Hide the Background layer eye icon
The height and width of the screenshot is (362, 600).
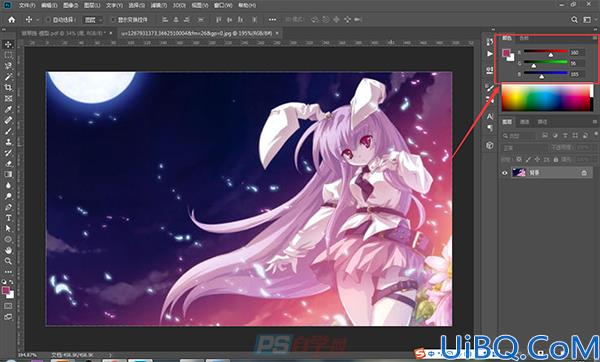point(504,173)
